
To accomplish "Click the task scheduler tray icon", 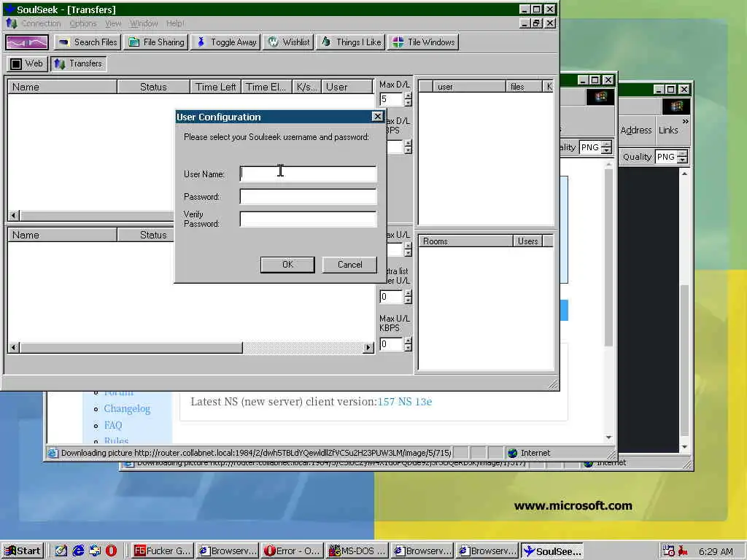I will pos(668,551).
